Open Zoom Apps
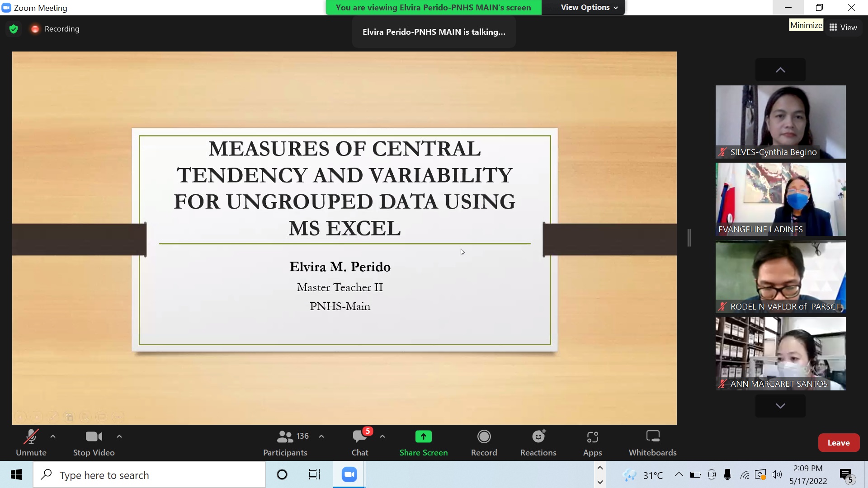 pyautogui.click(x=592, y=442)
